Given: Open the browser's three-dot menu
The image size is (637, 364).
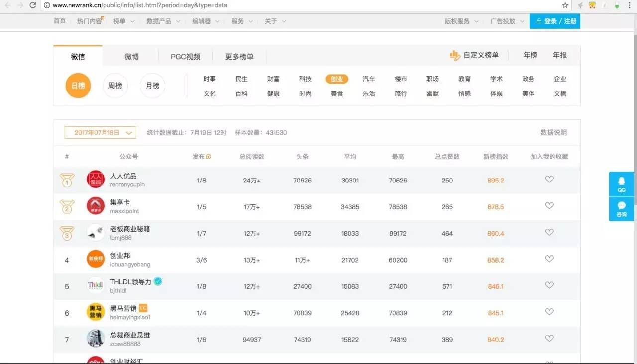Looking at the screenshot, I should [631, 5].
